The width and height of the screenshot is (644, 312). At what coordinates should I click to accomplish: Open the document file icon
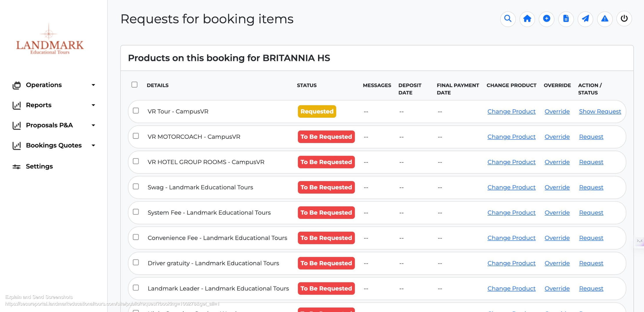(x=566, y=19)
